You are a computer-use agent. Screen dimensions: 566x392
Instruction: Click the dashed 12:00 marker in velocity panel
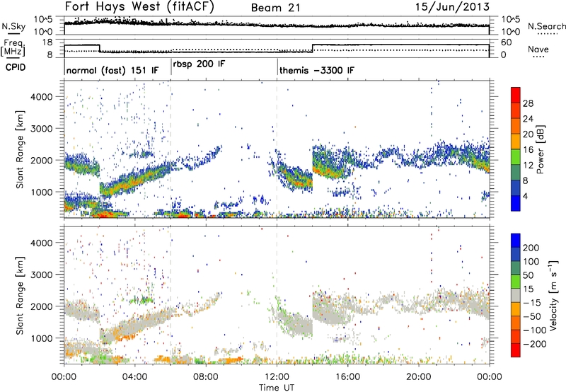(x=277, y=295)
